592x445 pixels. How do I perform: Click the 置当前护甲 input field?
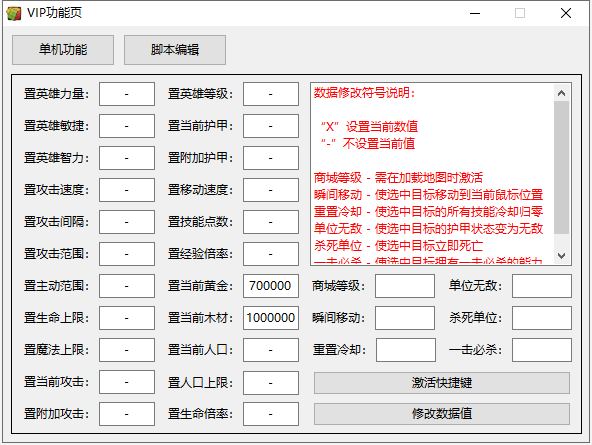tap(271, 126)
